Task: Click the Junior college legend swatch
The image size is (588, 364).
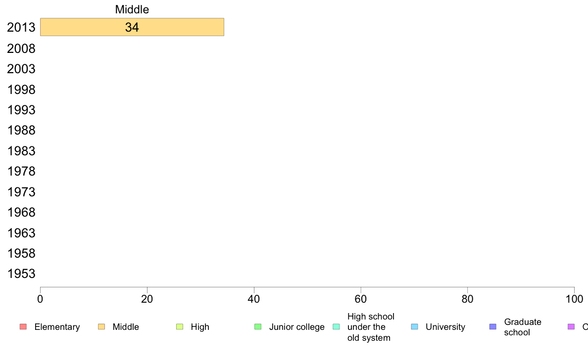Action: coord(258,327)
